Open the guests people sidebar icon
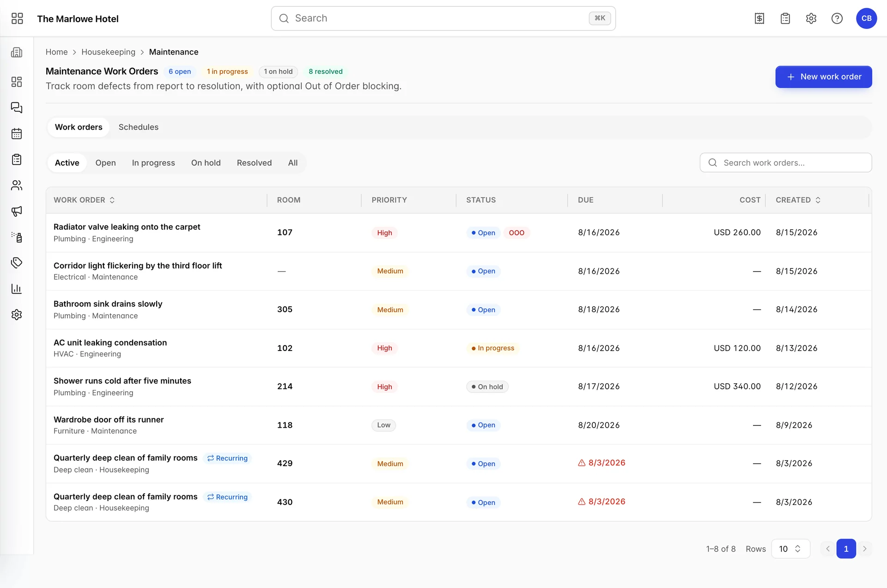The height and width of the screenshot is (588, 887). (x=17, y=185)
